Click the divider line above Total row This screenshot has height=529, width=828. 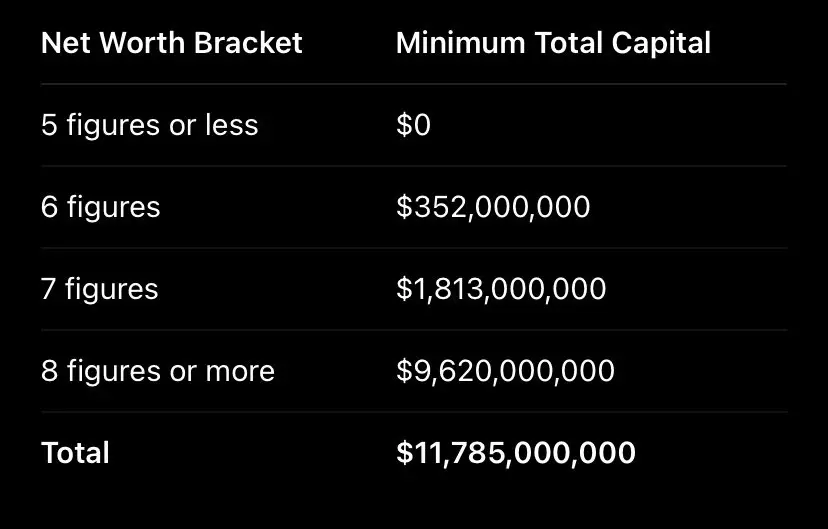(x=414, y=412)
